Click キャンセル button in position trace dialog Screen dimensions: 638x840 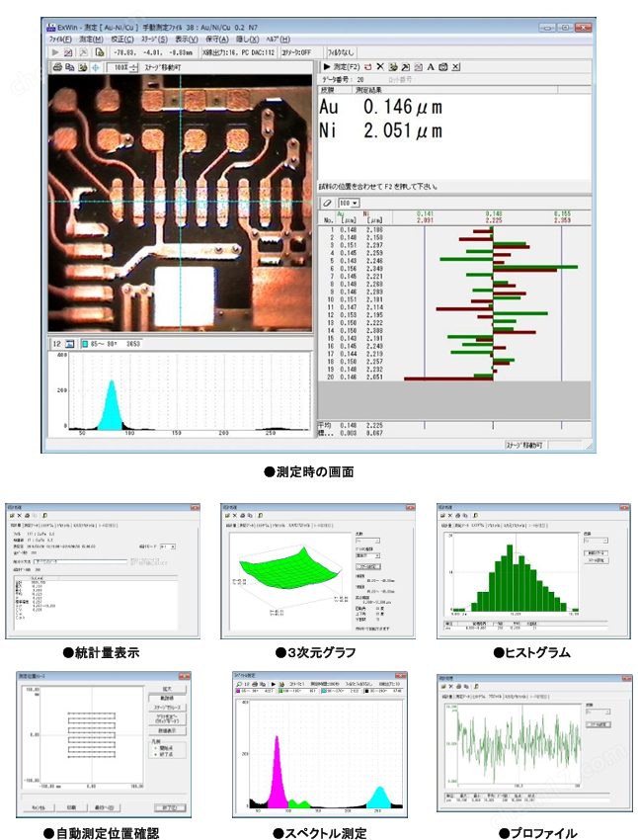[x=39, y=807]
